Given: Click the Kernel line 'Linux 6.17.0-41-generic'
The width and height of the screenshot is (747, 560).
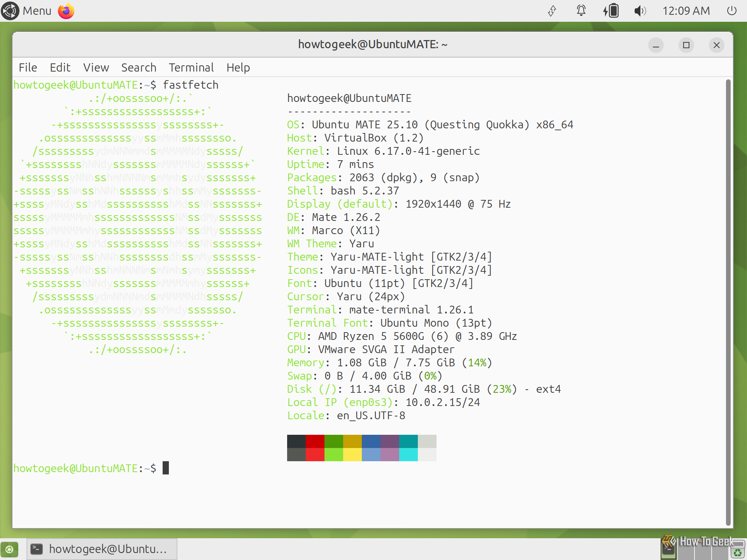Looking at the screenshot, I should coord(384,151).
